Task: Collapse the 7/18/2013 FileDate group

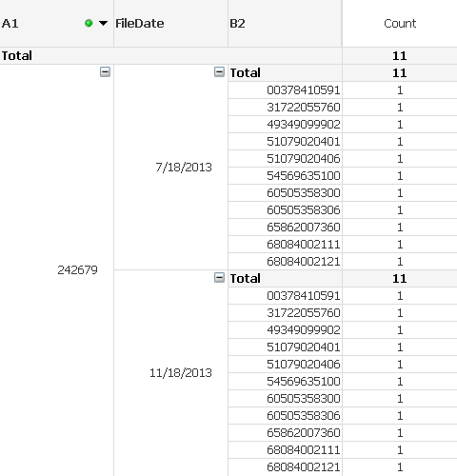Action: click(219, 72)
